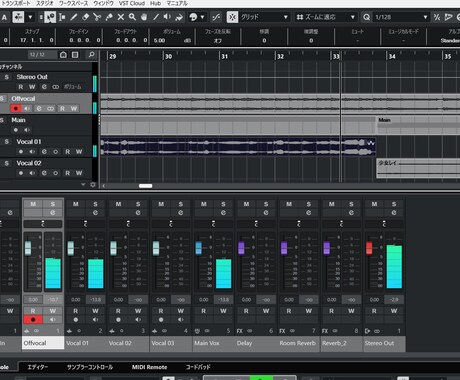Click Offvocal track edit channel settings icon

tap(39, 109)
